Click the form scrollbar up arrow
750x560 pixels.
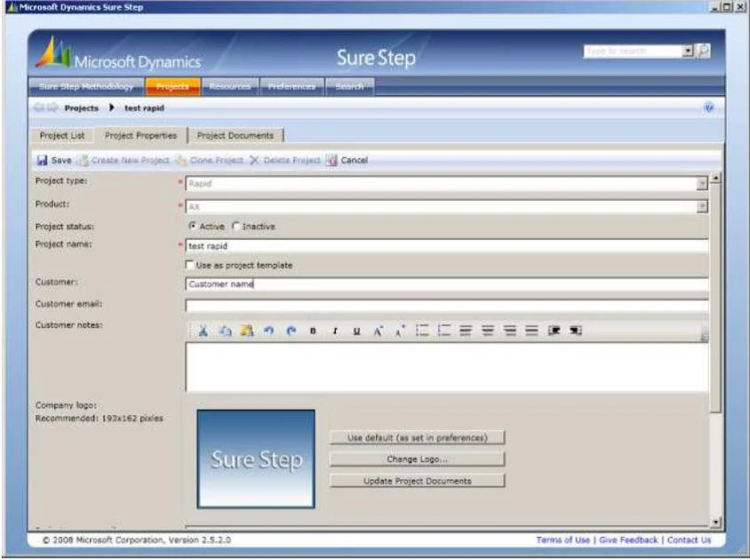715,178
